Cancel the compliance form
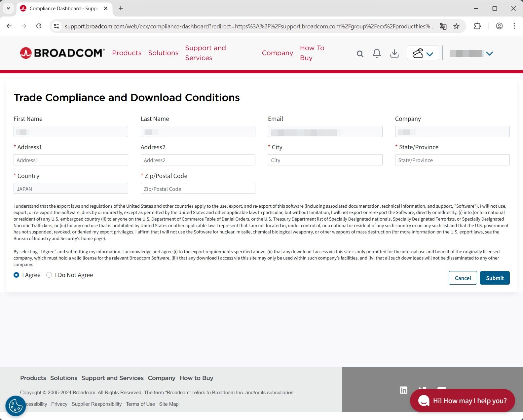 click(463, 278)
